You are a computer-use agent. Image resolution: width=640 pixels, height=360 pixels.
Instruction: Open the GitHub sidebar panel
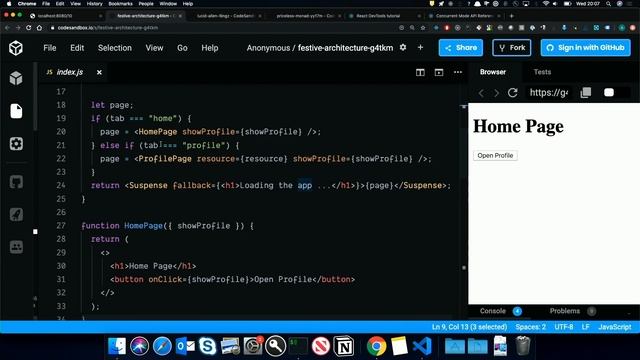pos(16,182)
